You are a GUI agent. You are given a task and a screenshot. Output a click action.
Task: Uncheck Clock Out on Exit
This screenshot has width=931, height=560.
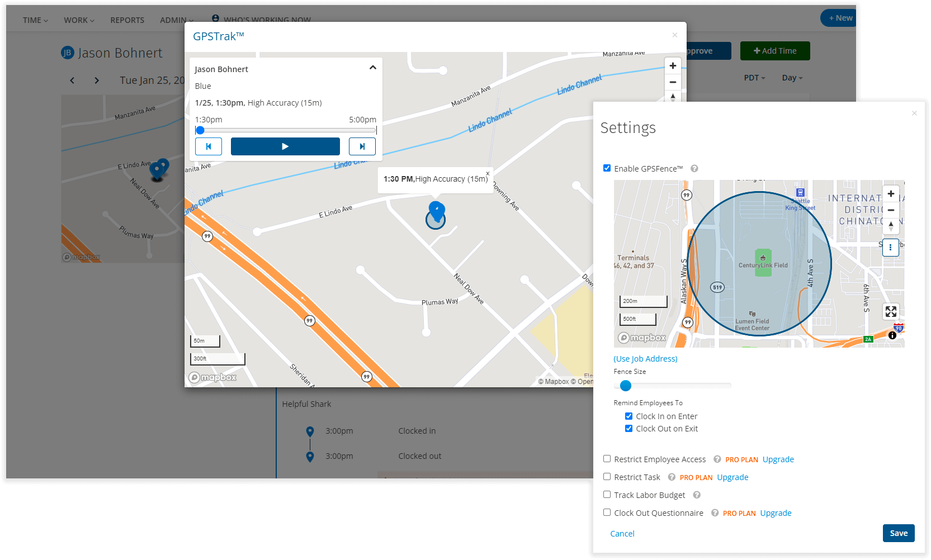point(628,429)
